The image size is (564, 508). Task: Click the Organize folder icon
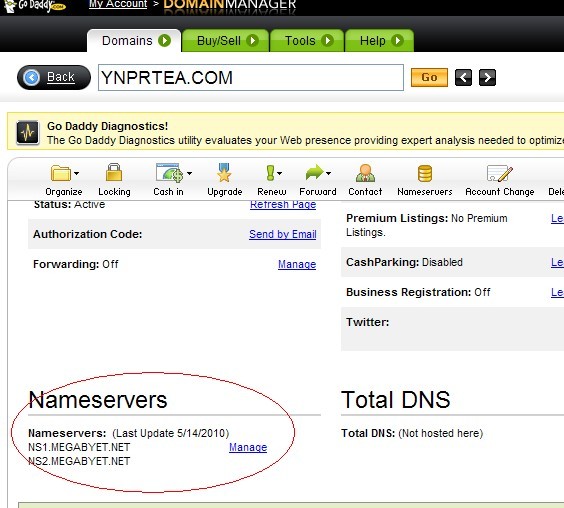pyautogui.click(x=60, y=173)
